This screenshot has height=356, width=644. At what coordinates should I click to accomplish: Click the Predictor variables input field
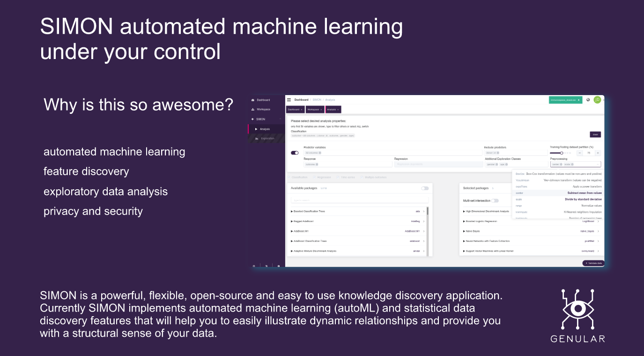click(x=392, y=153)
